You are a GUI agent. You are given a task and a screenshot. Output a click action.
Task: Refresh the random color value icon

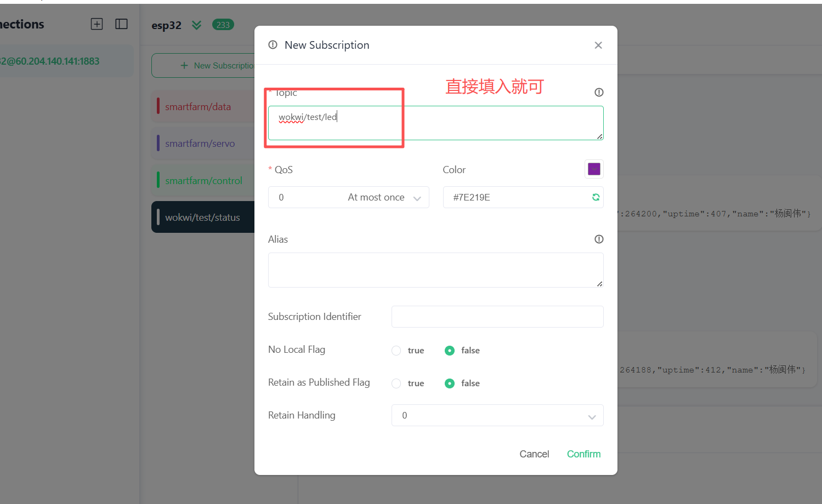coord(596,197)
